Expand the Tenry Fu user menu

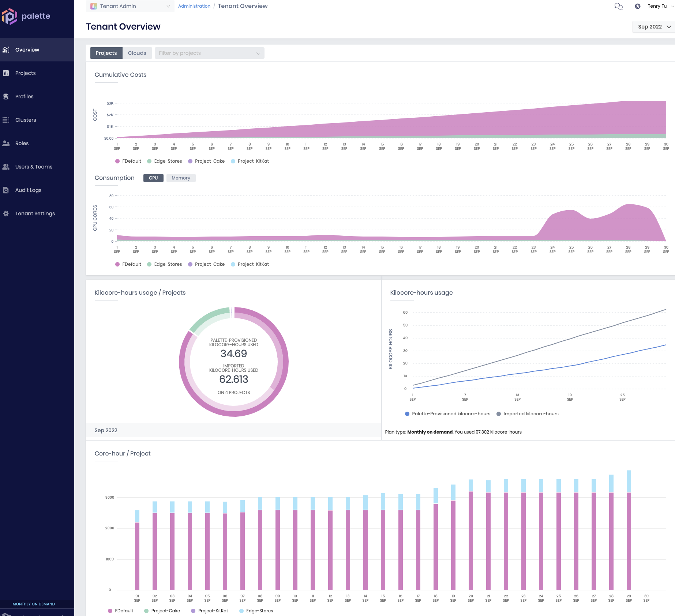(660, 6)
